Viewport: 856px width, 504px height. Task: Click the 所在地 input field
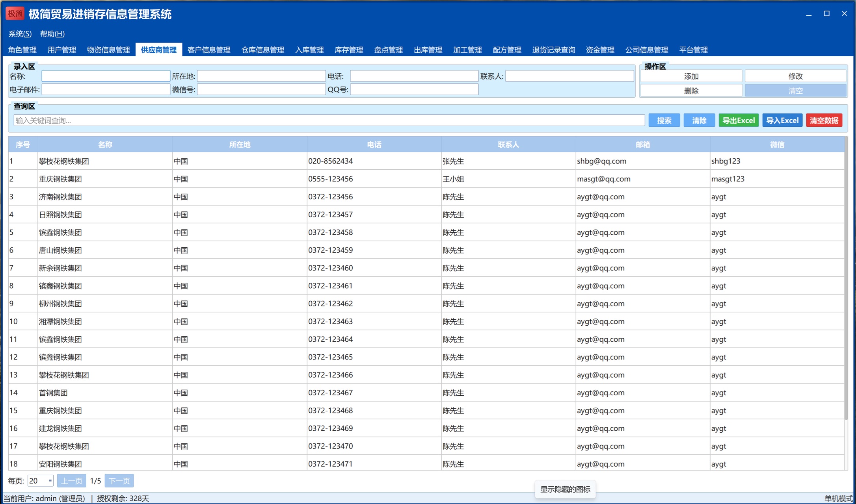tap(261, 76)
